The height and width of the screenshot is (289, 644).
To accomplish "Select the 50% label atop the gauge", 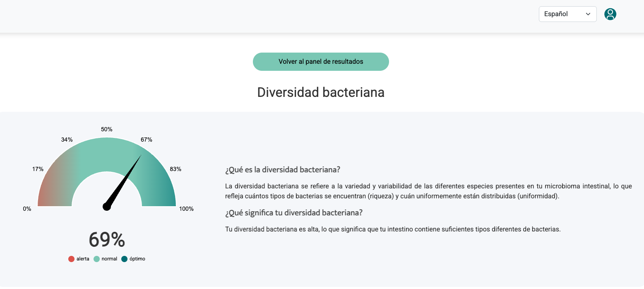I will point(107,130).
